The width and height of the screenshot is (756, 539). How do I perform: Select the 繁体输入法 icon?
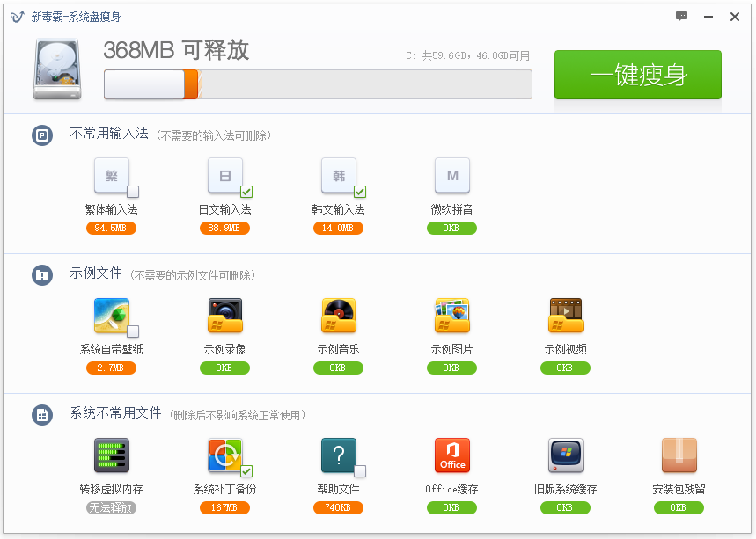coord(112,175)
